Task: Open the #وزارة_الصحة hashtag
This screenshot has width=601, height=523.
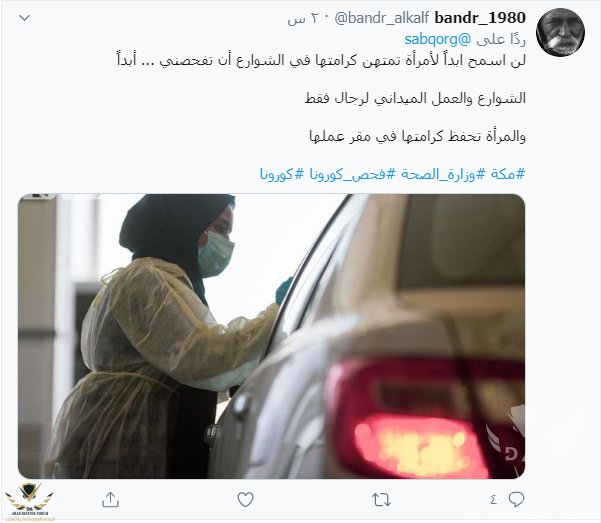Action: [443, 174]
